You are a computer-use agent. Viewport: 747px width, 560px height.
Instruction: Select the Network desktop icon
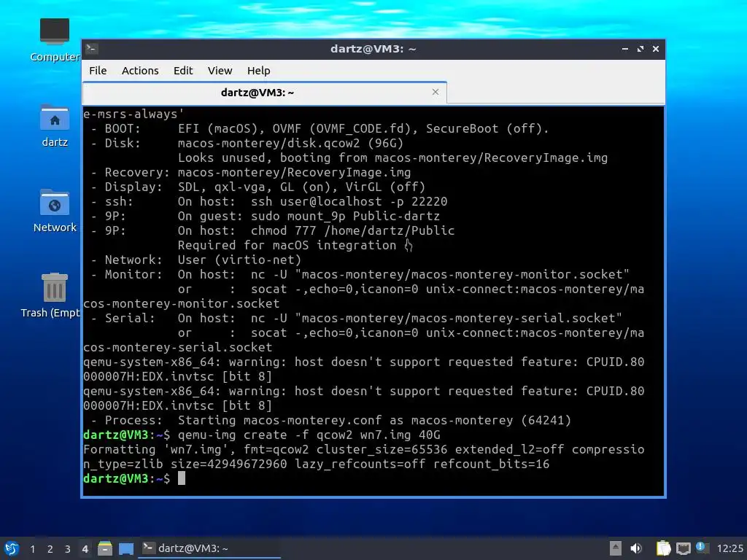coord(54,211)
